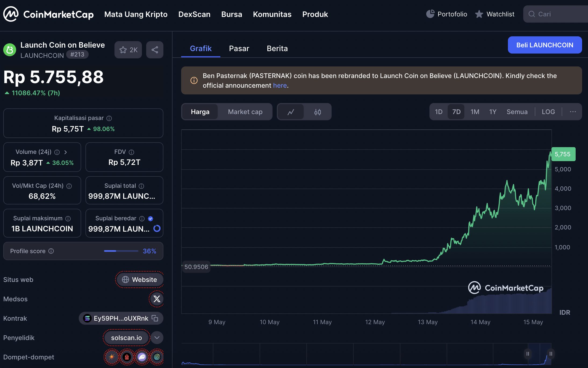Open the Portofolio pie icon
This screenshot has height=368, width=588.
point(430,14)
